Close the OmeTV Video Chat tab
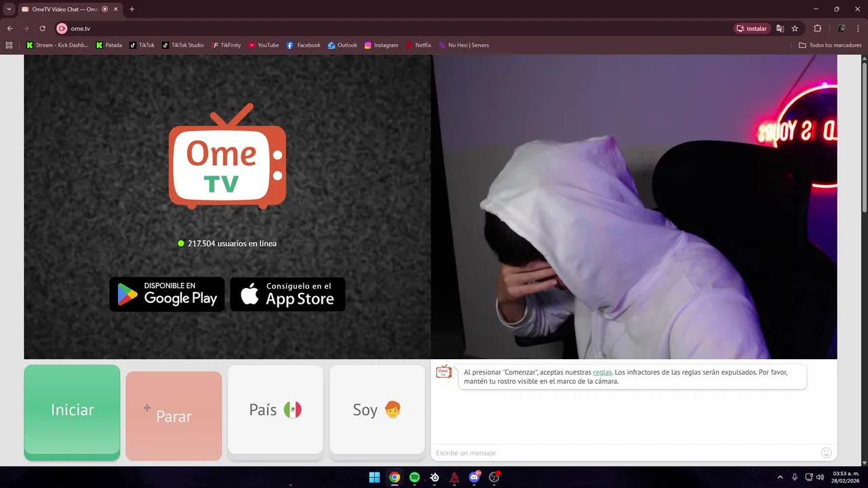This screenshot has width=868, height=488. (x=115, y=9)
